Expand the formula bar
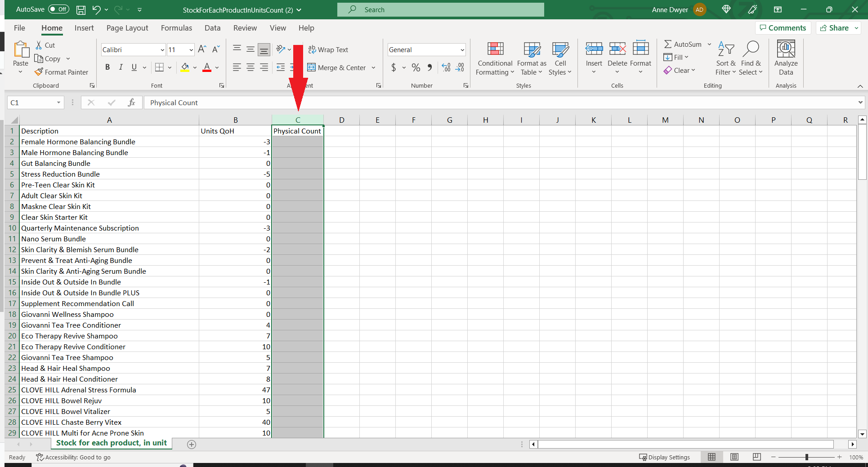 point(860,102)
